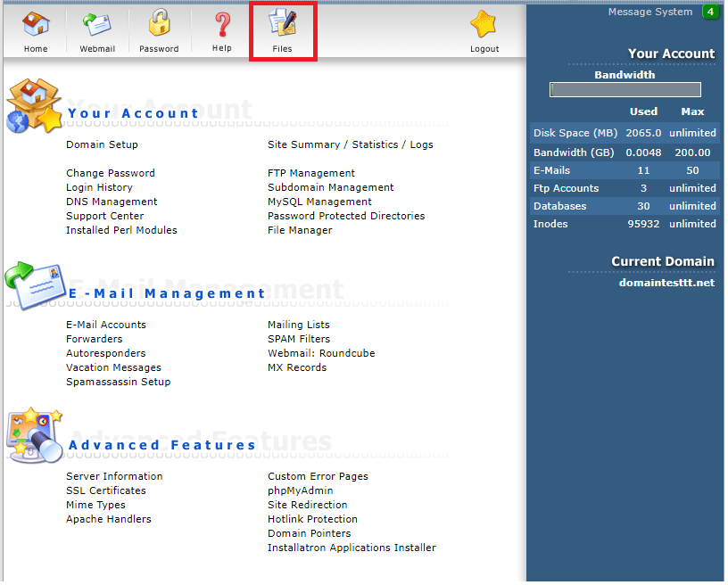The width and height of the screenshot is (728, 585).
Task: Open Site Summary / Statistics / Logs
Action: pos(351,144)
